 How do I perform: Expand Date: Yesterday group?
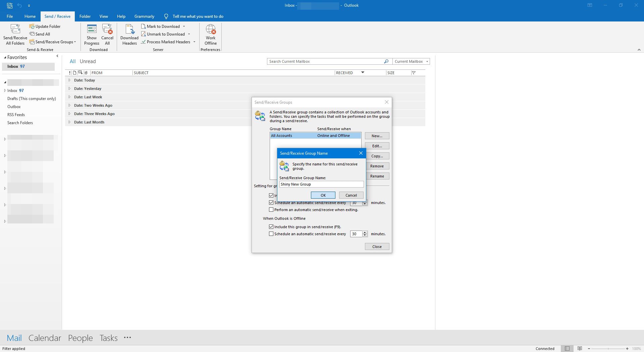(x=69, y=89)
